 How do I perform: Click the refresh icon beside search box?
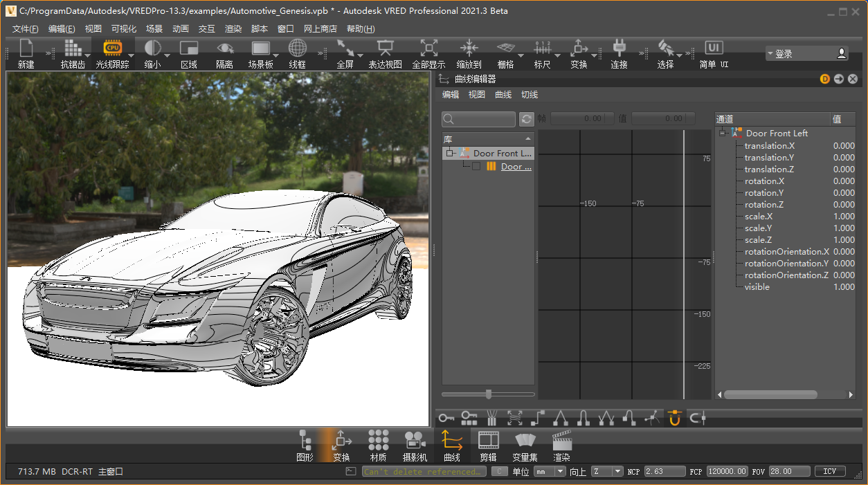[527, 119]
